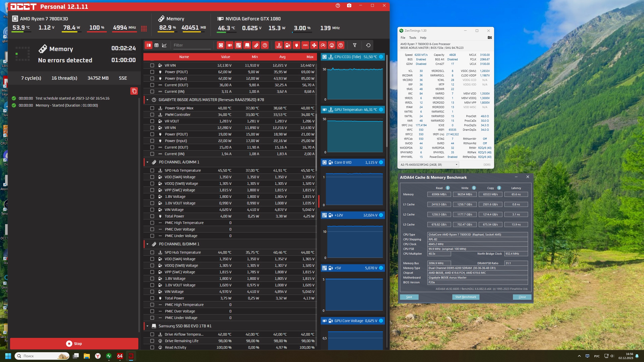Click the GPU sensor filter icon
This screenshot has height=362, width=644.
[x=229, y=45]
